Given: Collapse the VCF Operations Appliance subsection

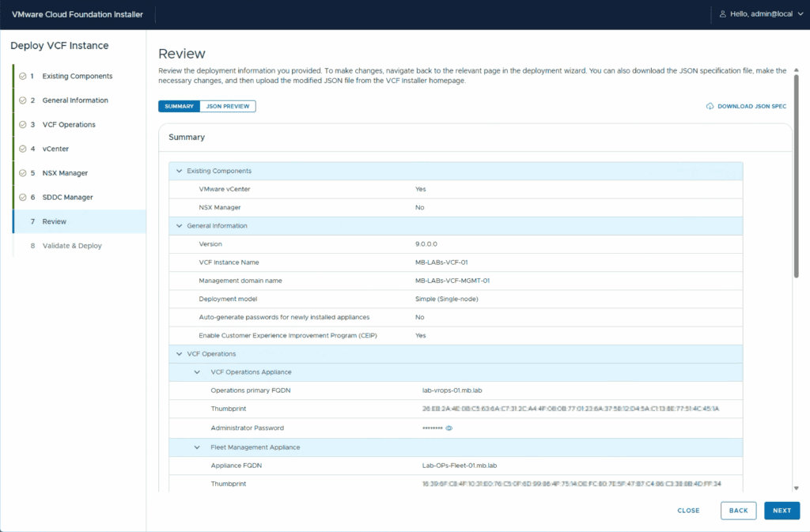Looking at the screenshot, I should pyautogui.click(x=197, y=372).
